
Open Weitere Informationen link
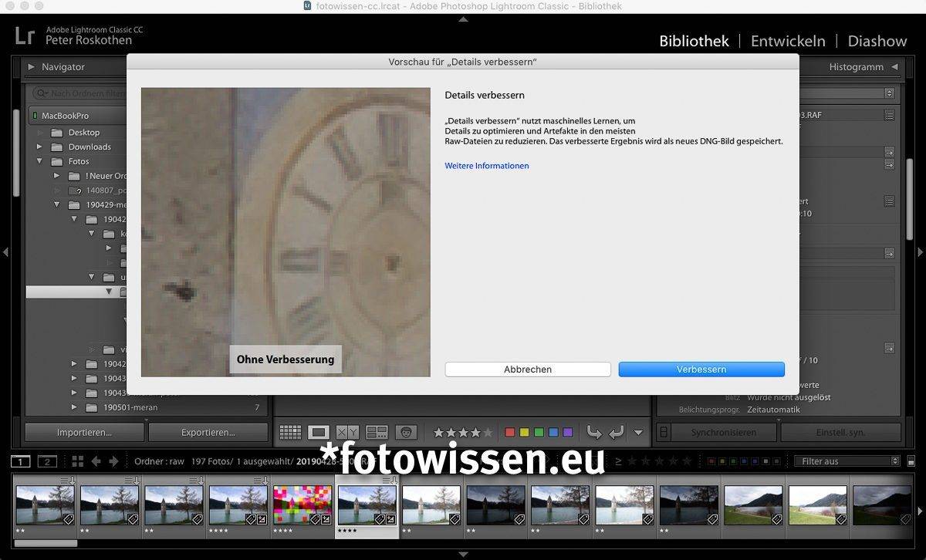(487, 166)
